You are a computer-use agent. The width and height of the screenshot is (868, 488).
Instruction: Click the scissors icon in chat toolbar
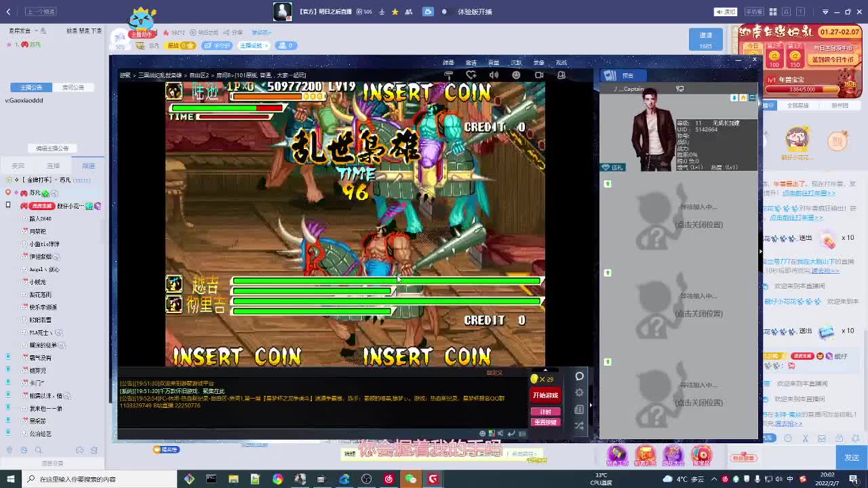[806, 439]
